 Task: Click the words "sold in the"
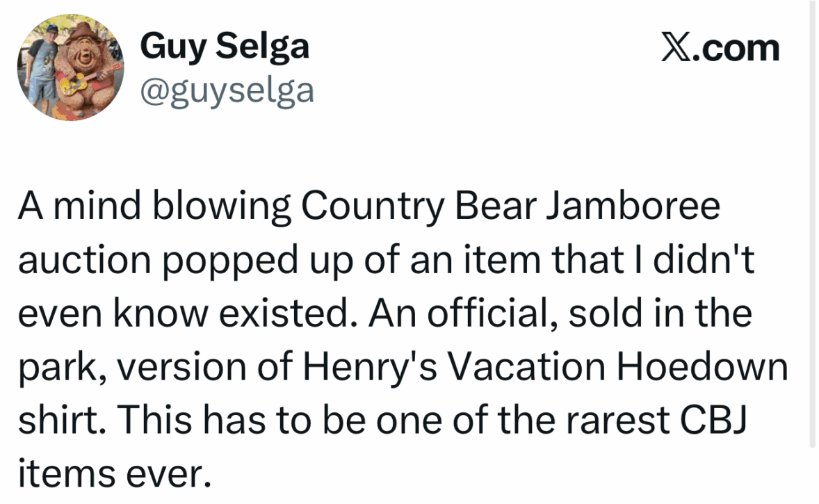click(660, 314)
